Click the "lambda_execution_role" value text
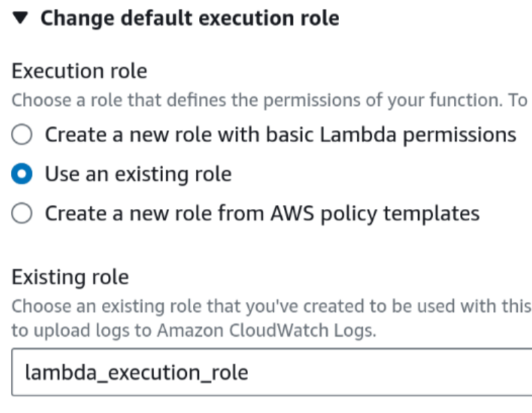 coord(136,372)
